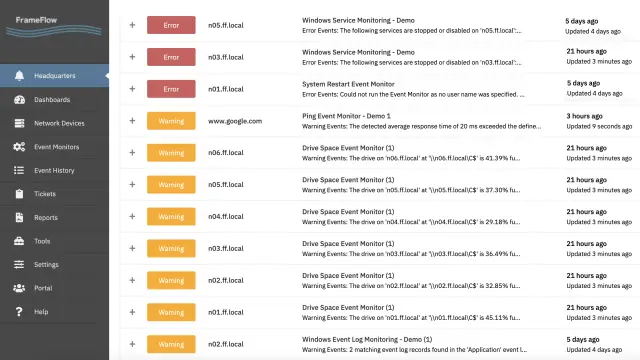Click the Error badge for n03.ff.local
640x360 pixels.
(171, 57)
